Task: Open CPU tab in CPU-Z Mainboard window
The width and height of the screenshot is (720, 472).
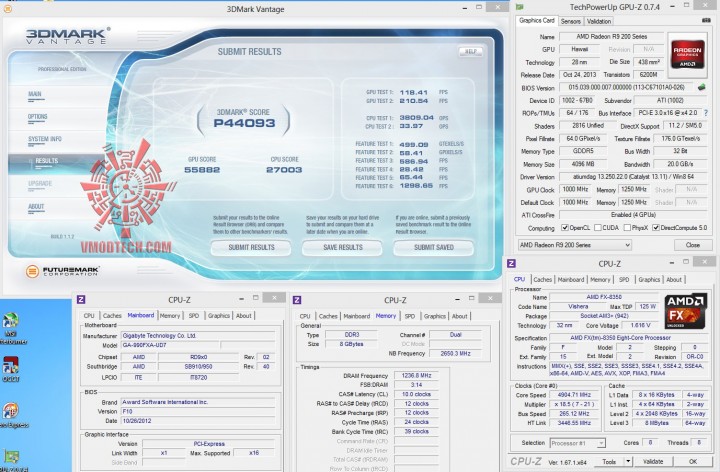Action: tap(89, 316)
